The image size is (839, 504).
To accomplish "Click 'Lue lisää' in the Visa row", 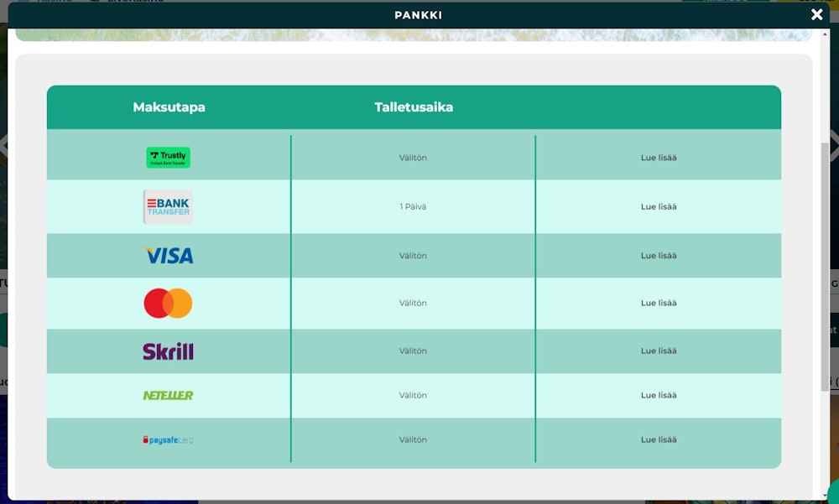I will [658, 256].
